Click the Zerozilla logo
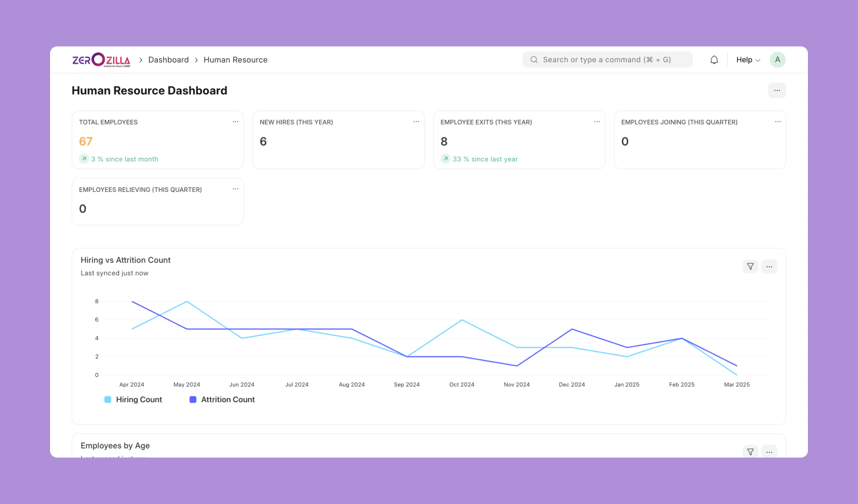This screenshot has width=858, height=504. pos(101,60)
